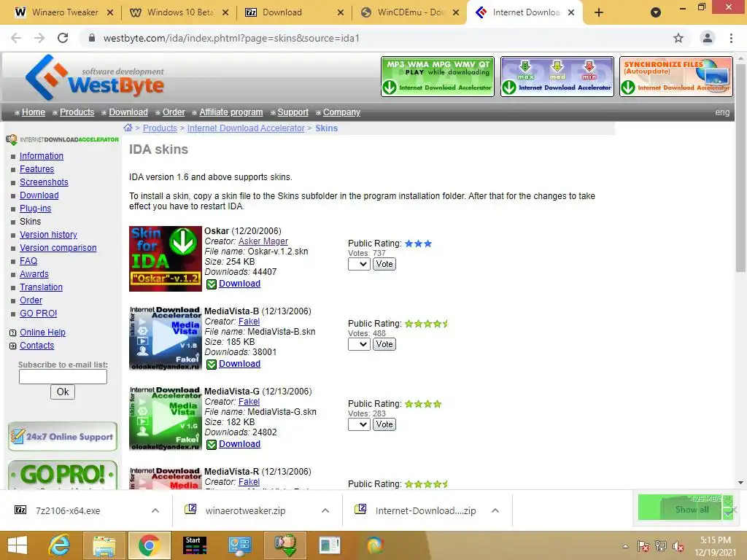Screen dimensions: 747x560
Task: Click the muted speaker icon in system tray
Action: tap(678, 546)
